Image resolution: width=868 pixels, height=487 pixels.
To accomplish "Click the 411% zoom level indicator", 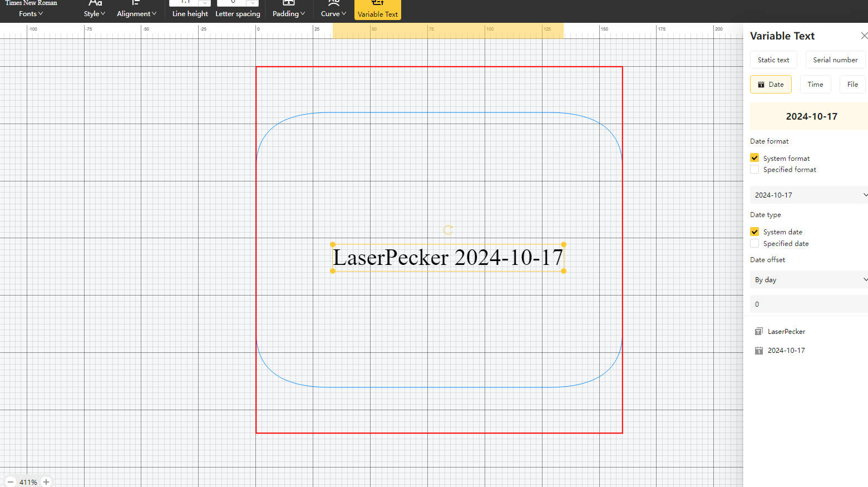I will click(28, 482).
